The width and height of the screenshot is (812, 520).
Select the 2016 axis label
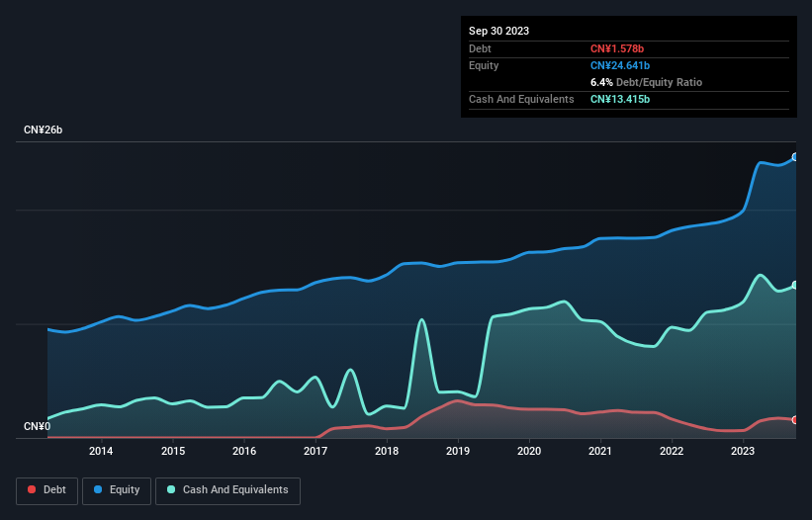pos(244,451)
